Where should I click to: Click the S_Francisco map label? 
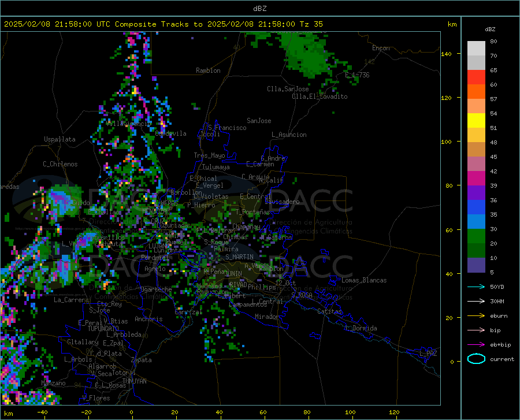[x=227, y=128]
